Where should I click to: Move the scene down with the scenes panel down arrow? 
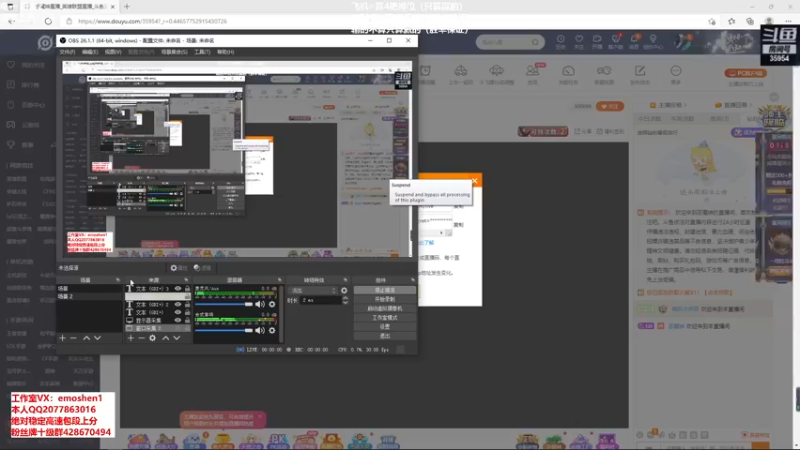click(97, 338)
